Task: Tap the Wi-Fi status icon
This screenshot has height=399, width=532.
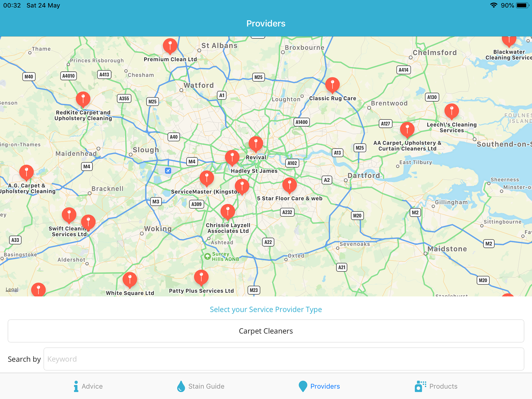Action: [494, 5]
